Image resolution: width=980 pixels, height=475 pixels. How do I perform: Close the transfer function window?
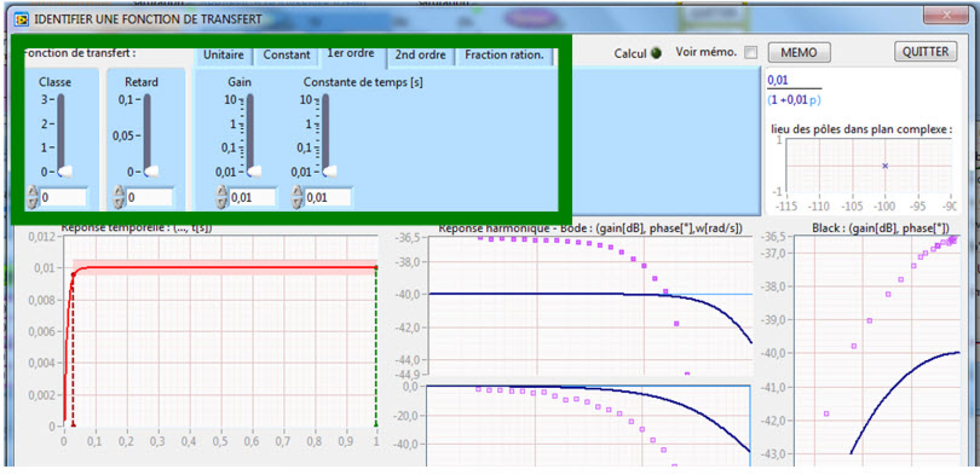pyautogui.click(x=946, y=14)
